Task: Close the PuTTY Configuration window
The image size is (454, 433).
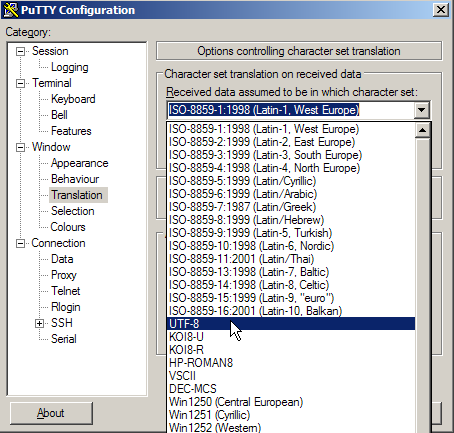Action: tap(441, 10)
